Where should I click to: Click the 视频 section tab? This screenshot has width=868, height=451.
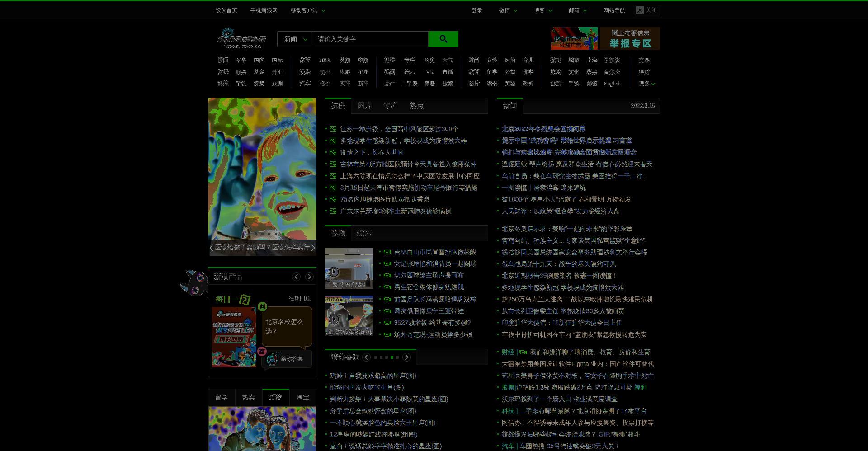coord(338,233)
